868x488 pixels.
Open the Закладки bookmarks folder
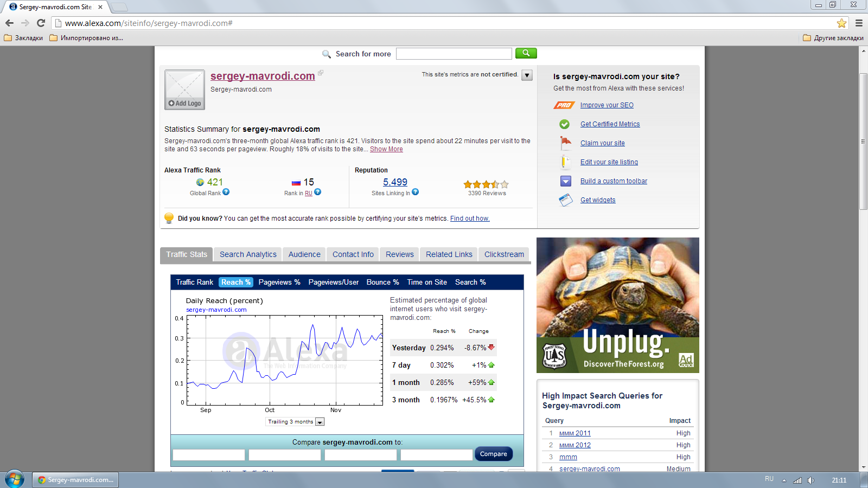point(23,38)
